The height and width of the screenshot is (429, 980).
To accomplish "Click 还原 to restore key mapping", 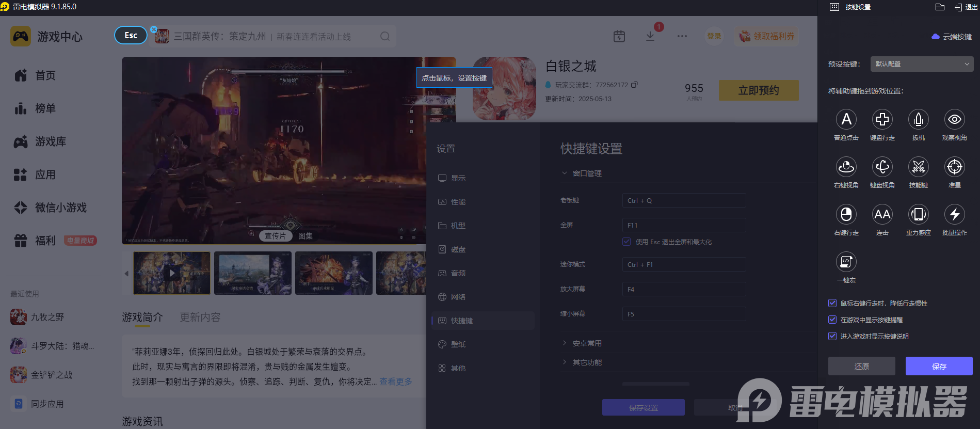I will coord(862,366).
